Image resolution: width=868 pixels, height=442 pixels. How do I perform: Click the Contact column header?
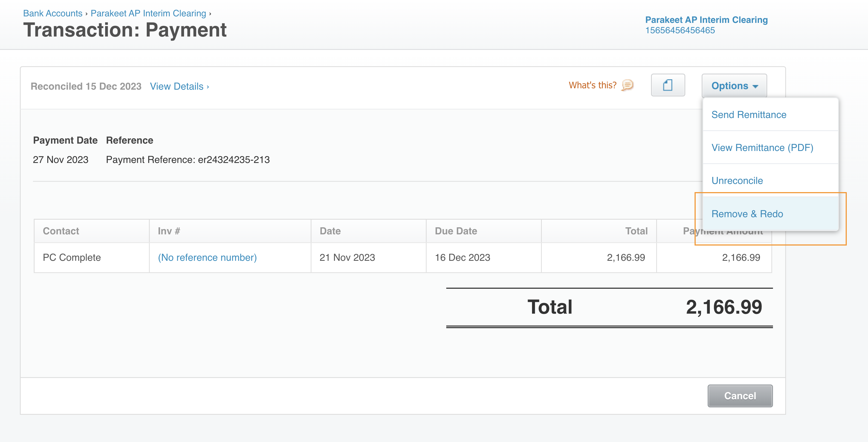61,231
